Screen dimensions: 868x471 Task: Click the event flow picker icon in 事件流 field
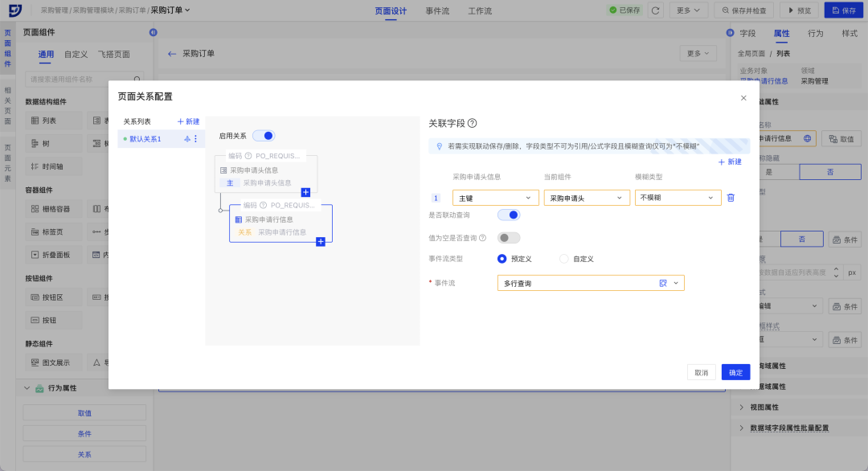[663, 283]
